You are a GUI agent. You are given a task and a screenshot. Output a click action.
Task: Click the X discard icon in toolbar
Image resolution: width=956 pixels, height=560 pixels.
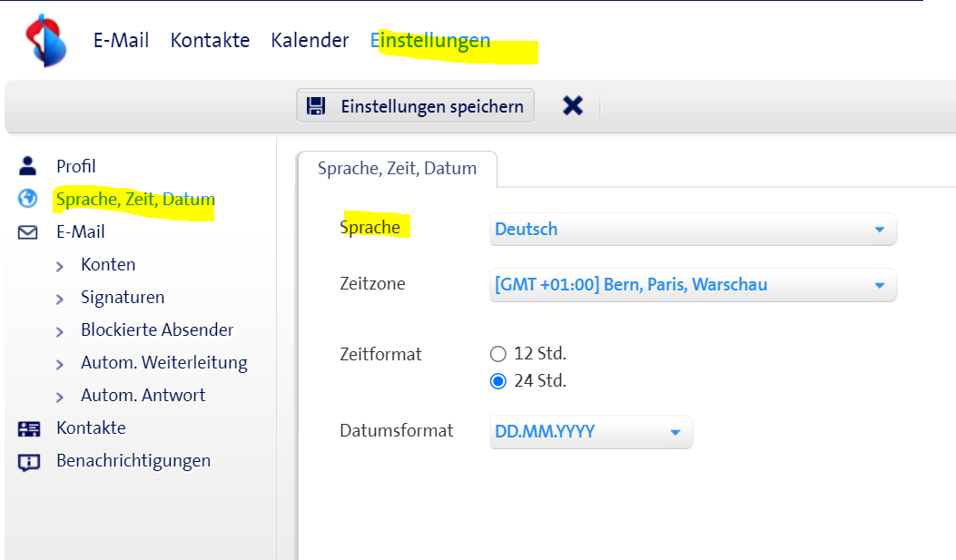tap(572, 106)
